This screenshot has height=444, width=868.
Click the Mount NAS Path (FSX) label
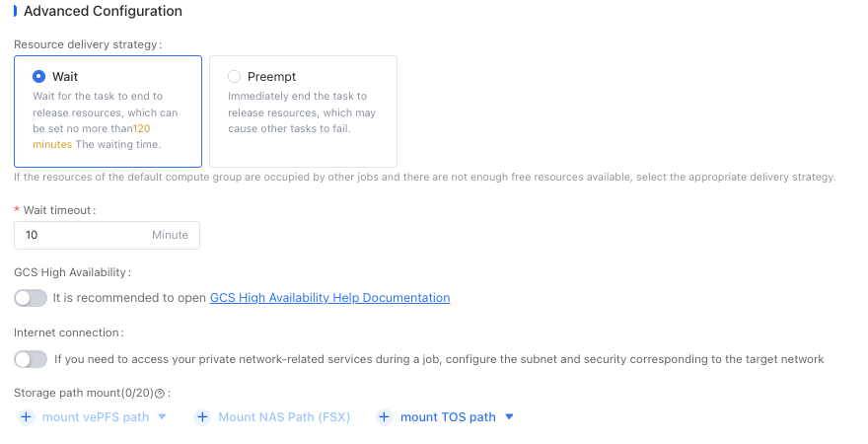tap(284, 417)
